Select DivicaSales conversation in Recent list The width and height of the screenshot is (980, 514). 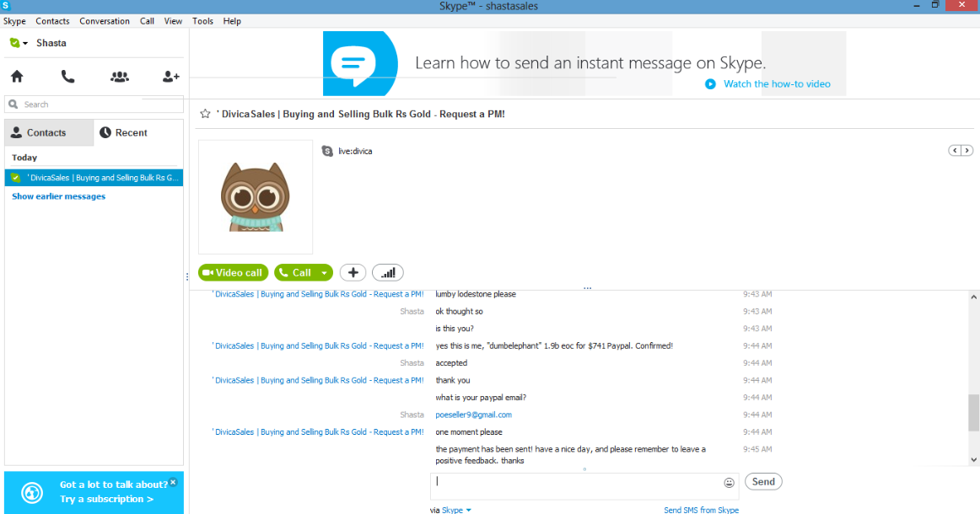[94, 178]
